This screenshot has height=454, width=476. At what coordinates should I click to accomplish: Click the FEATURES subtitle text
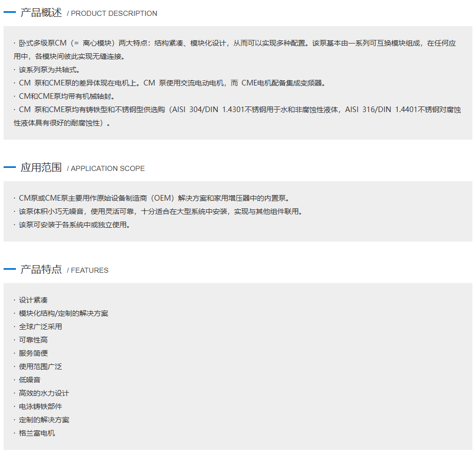pyautogui.click(x=89, y=270)
